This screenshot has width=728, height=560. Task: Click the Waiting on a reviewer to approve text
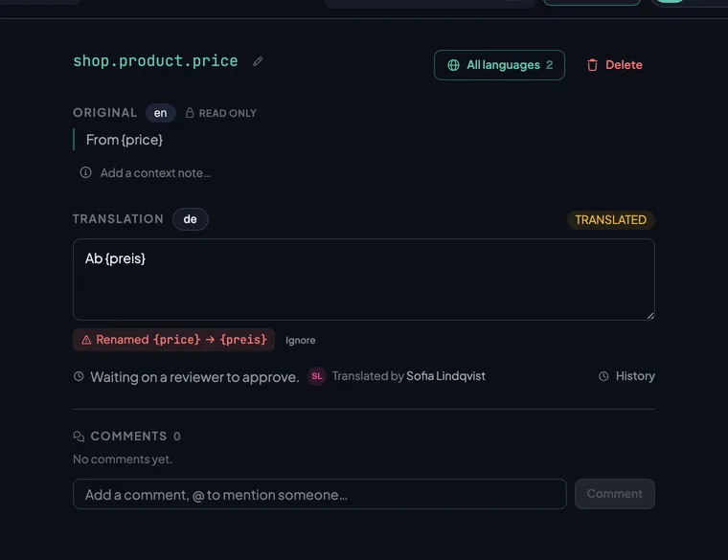point(194,377)
